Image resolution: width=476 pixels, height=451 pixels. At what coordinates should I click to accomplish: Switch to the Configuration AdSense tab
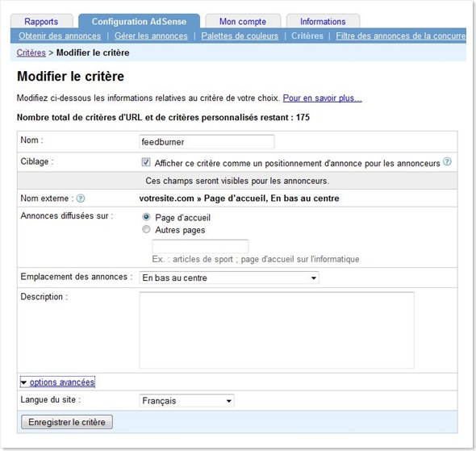tap(139, 22)
